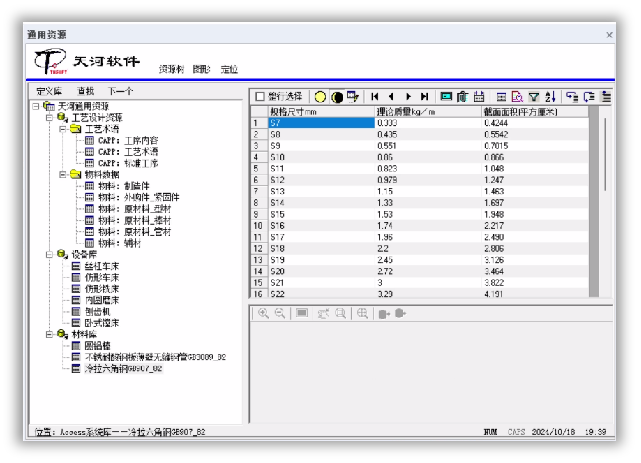Click the table vertical scrollbar
This screenshot has width=641, height=463.
coord(605,201)
